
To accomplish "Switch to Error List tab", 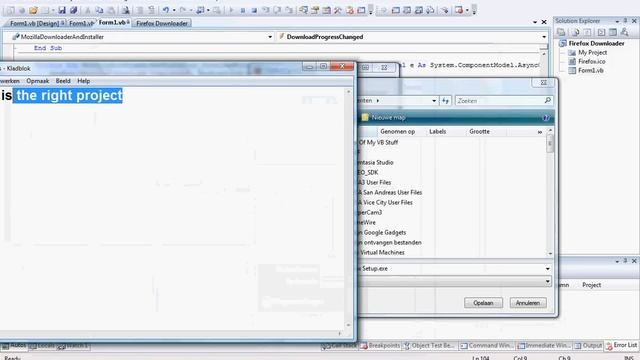I will (621, 345).
